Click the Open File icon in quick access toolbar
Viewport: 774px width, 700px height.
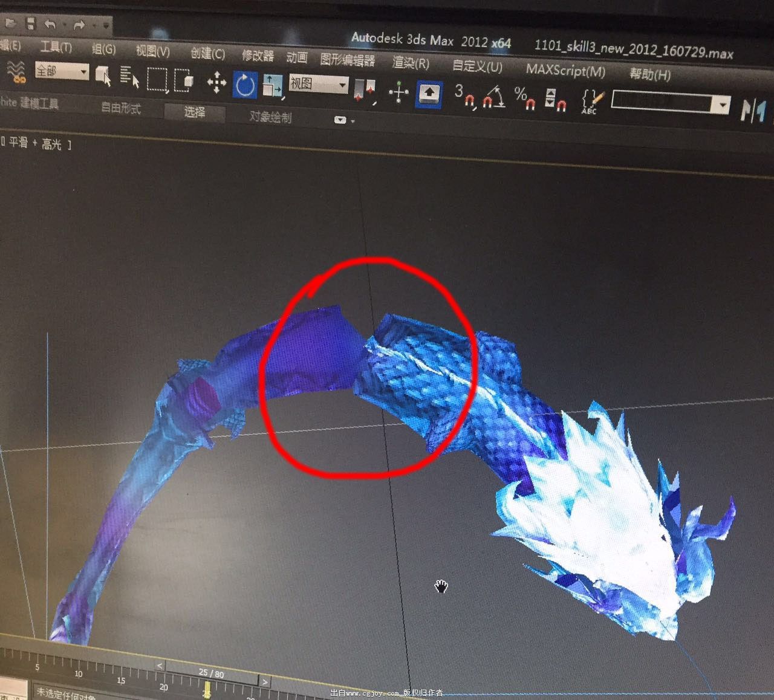click(x=11, y=24)
